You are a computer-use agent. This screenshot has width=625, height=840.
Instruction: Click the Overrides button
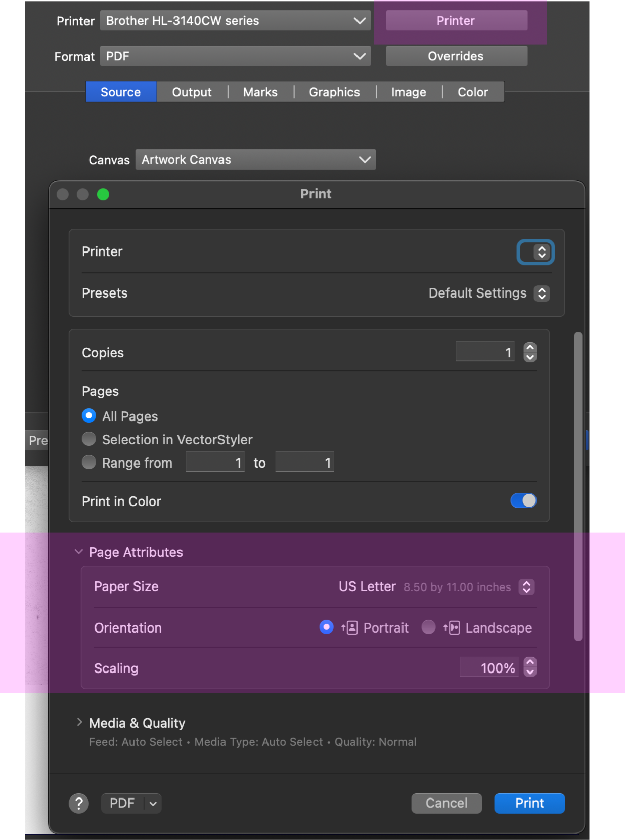click(457, 56)
